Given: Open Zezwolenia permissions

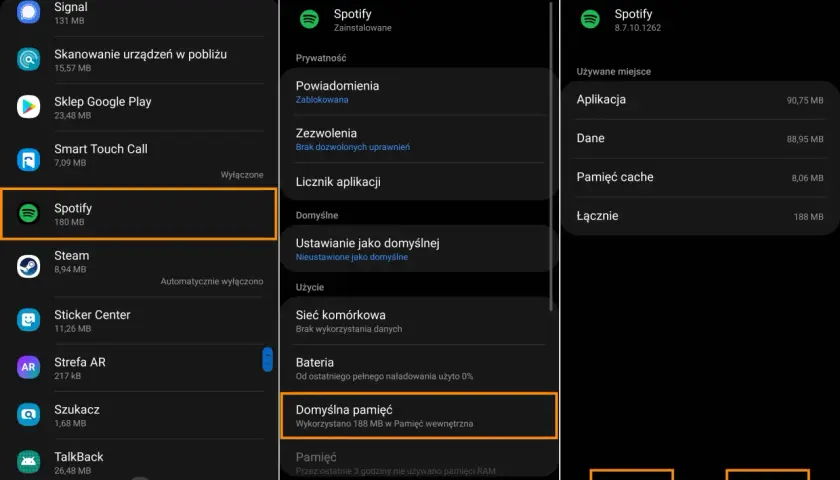Looking at the screenshot, I should (x=419, y=139).
